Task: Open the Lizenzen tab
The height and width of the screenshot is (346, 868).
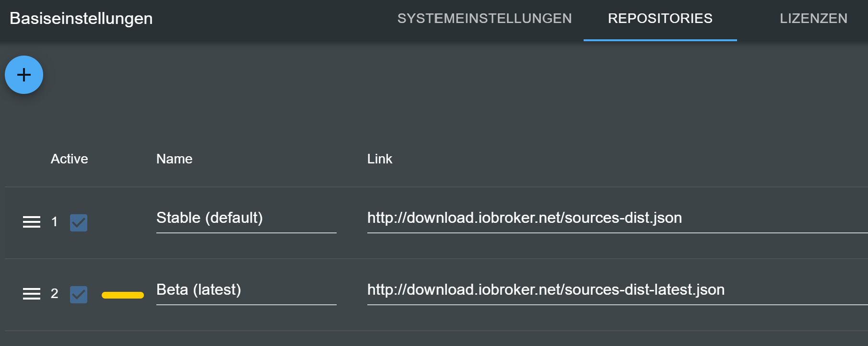Action: 813,19
